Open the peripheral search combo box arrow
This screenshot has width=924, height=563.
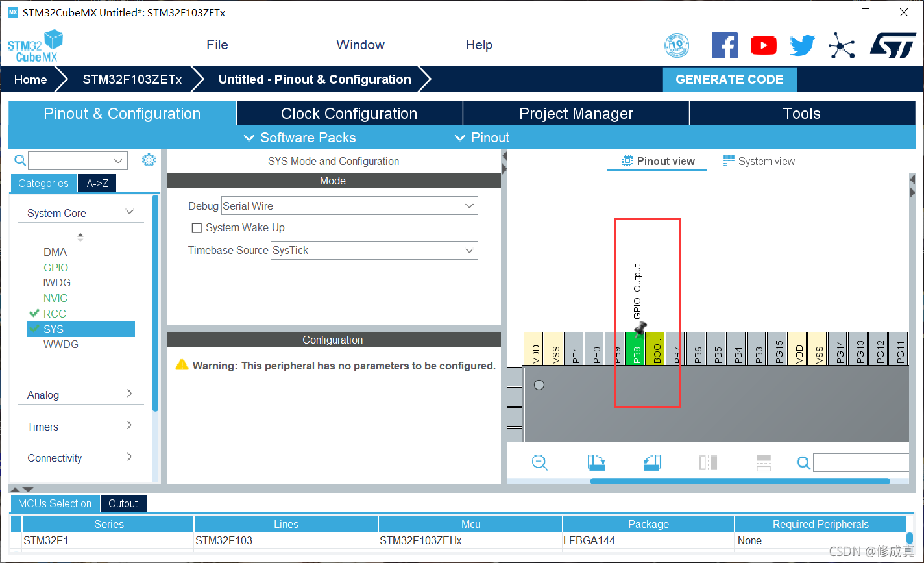(x=119, y=160)
